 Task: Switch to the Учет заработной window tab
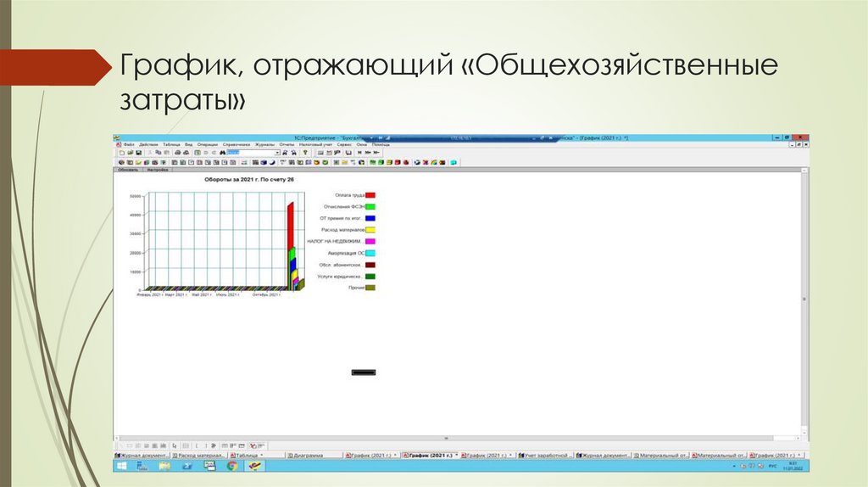point(546,456)
